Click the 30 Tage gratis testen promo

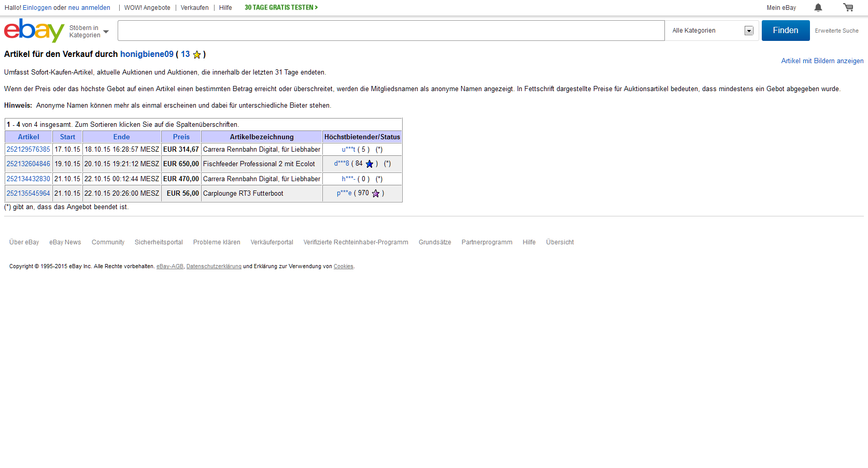[x=281, y=8]
